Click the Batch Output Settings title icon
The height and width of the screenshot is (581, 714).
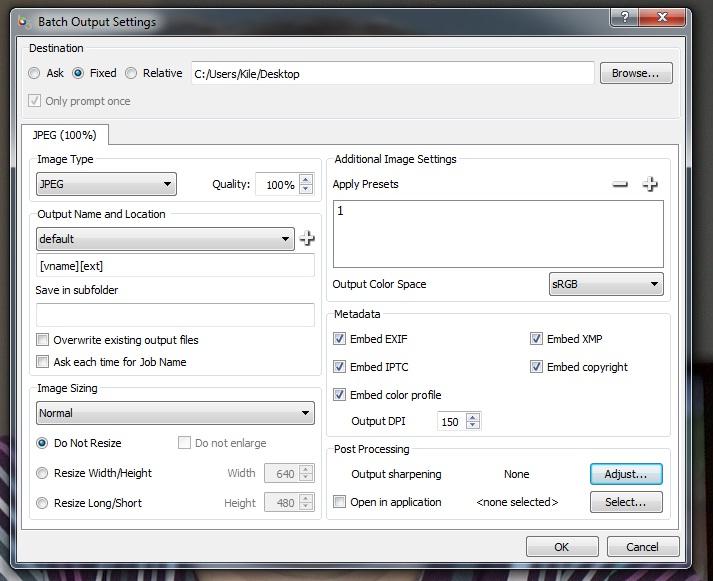(x=24, y=22)
